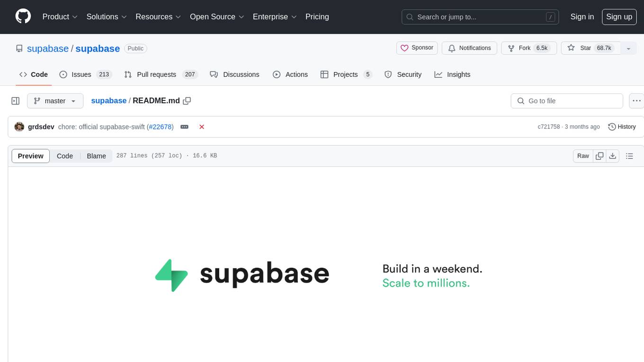This screenshot has width=644, height=362.
Task: Open the grdsdev author profile link
Action: pos(41,127)
